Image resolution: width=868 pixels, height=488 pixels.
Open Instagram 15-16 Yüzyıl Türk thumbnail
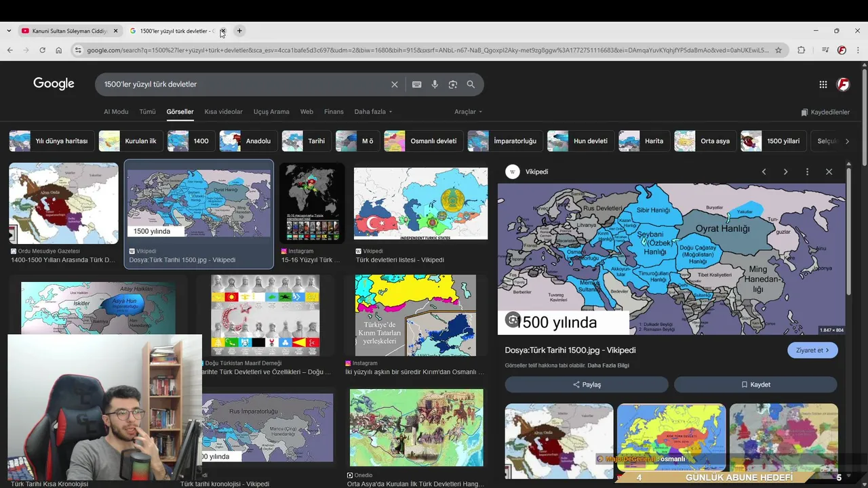tap(312, 203)
